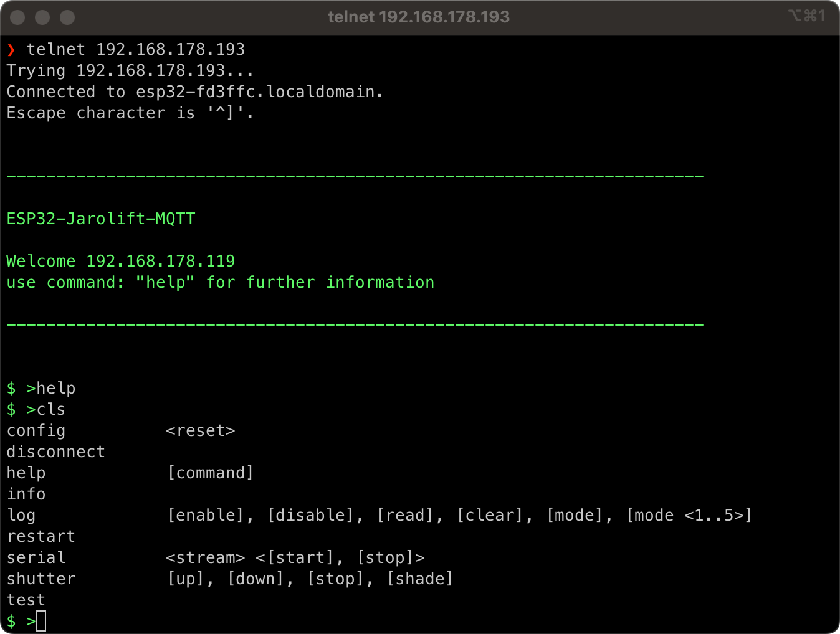
Task: Click the typed 'cls' command line
Action: (x=36, y=409)
